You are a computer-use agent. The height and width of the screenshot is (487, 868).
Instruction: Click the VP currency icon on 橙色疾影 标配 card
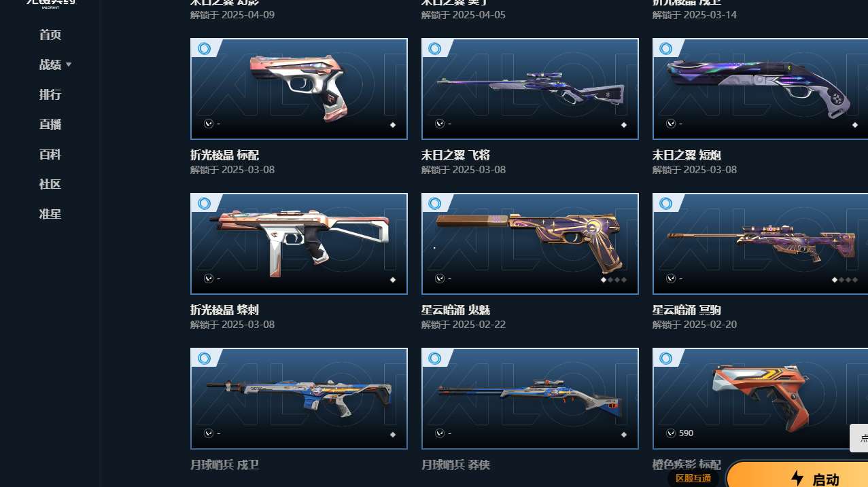point(671,433)
